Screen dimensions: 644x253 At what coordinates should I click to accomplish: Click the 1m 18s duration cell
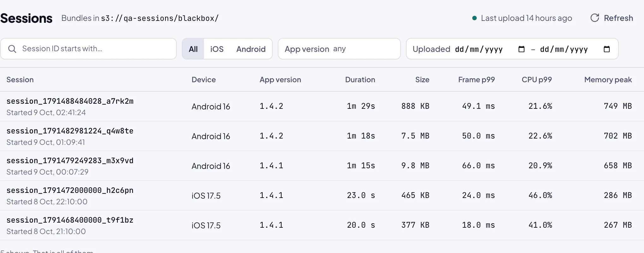[361, 136]
